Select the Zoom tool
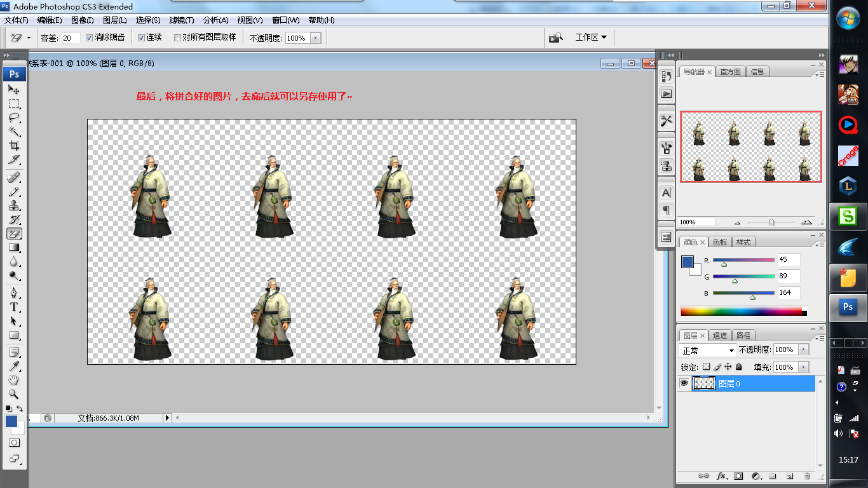Viewport: 868px width, 488px height. coord(14,394)
